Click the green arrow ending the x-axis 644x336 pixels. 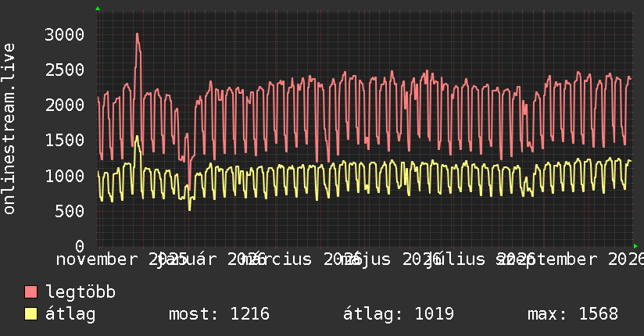point(635,246)
